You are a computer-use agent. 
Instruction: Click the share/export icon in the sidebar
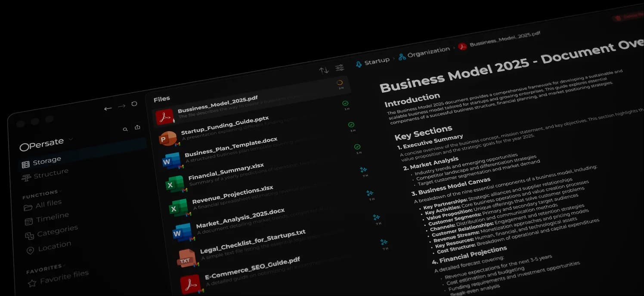tap(137, 127)
